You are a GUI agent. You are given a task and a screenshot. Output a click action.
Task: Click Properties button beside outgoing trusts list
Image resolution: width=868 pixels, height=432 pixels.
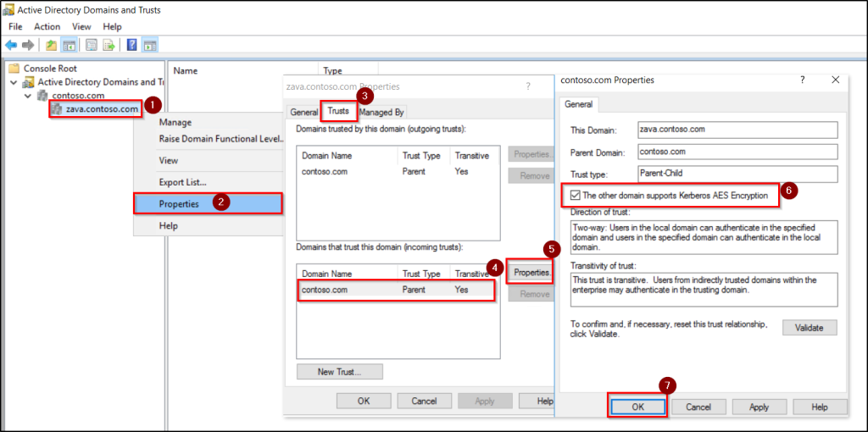(531, 154)
